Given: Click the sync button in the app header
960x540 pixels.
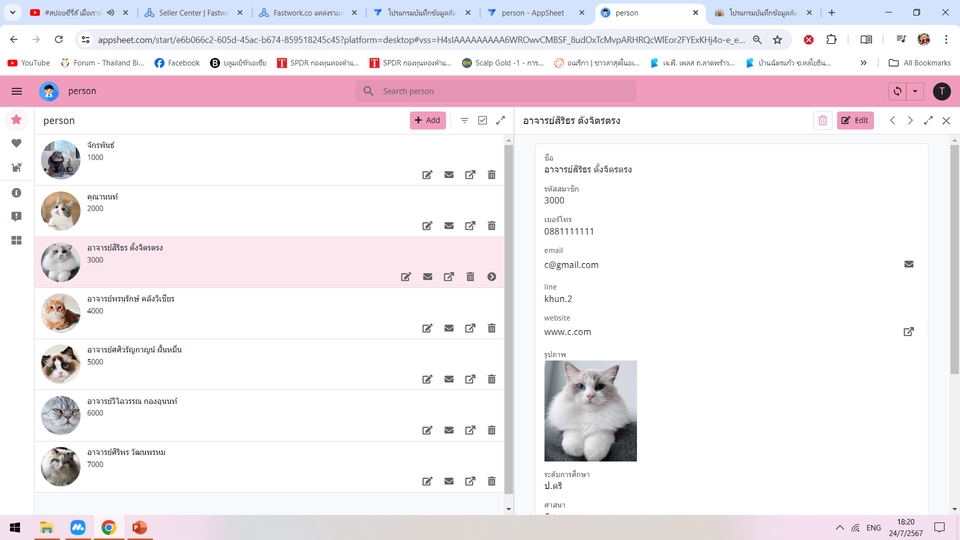Looking at the screenshot, I should (x=898, y=91).
